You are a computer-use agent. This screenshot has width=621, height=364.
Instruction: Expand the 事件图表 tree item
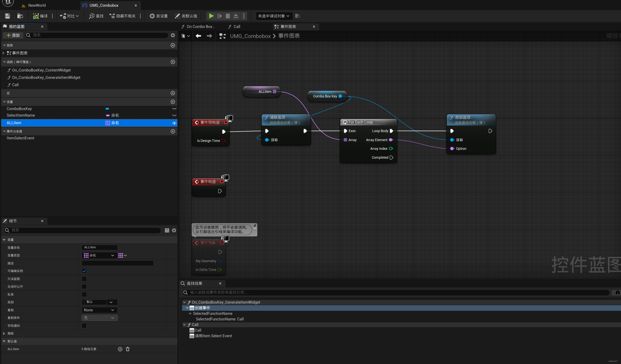[3, 53]
